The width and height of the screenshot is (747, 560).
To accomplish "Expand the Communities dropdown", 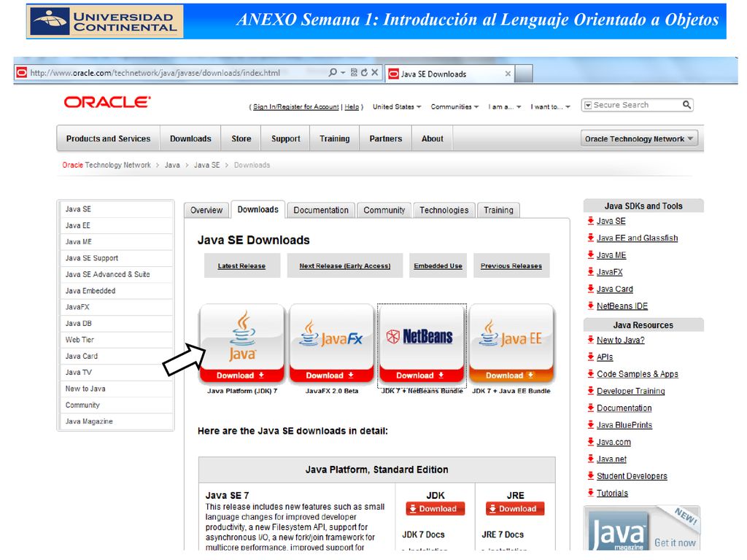I will coord(454,106).
